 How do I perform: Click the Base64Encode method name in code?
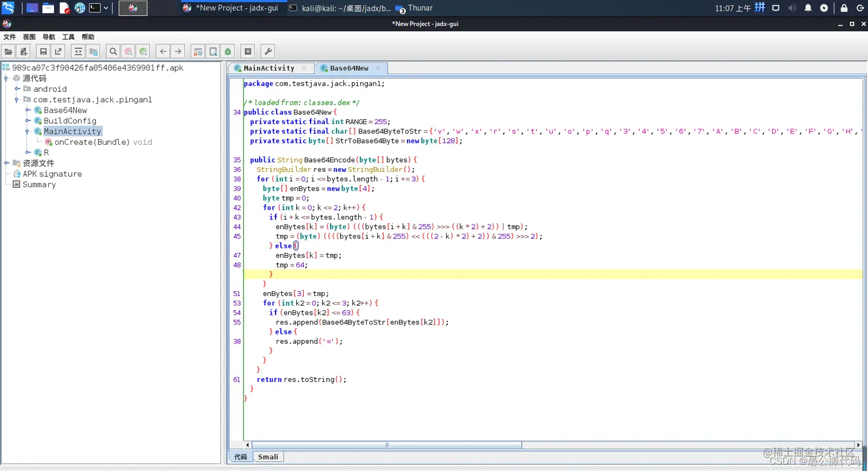(x=330, y=160)
